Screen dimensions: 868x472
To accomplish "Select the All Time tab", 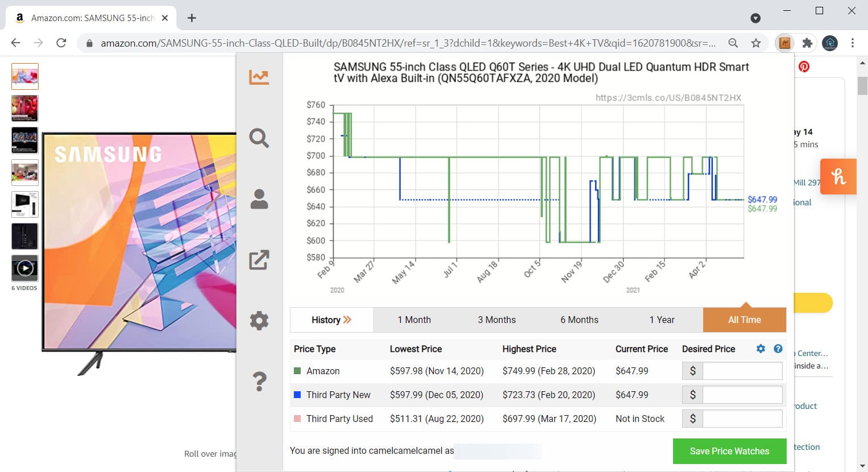I will coord(744,320).
